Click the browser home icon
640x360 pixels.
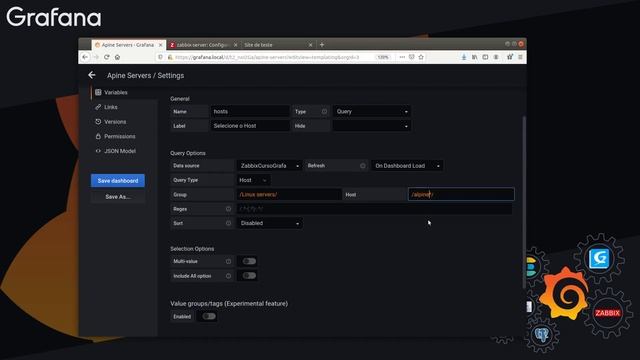click(x=117, y=57)
